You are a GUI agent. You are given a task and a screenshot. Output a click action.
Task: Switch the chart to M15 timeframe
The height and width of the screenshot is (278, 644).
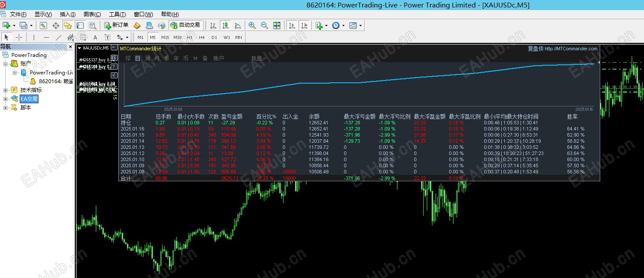click(x=165, y=37)
